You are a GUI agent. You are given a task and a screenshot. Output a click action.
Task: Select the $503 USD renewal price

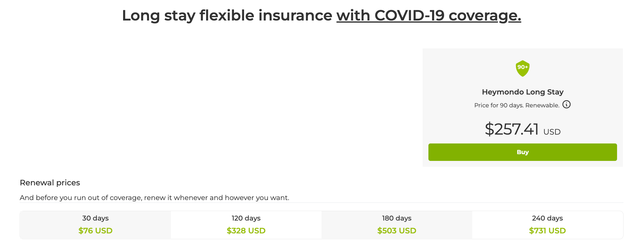click(397, 231)
